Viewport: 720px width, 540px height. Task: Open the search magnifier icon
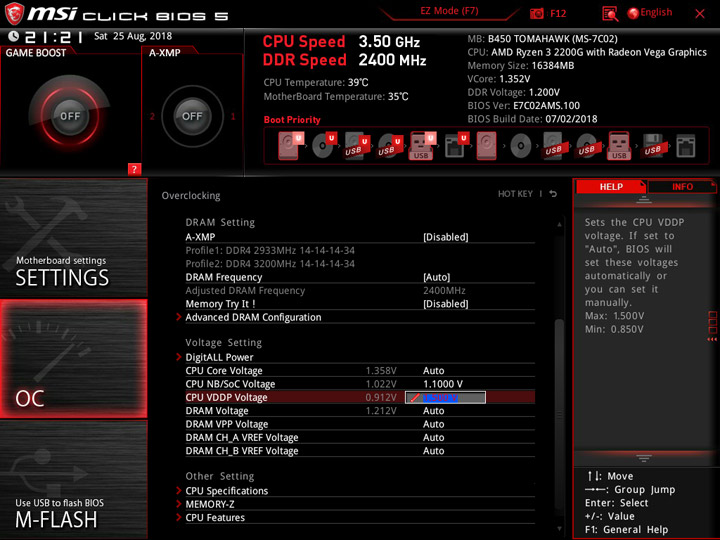click(x=610, y=14)
